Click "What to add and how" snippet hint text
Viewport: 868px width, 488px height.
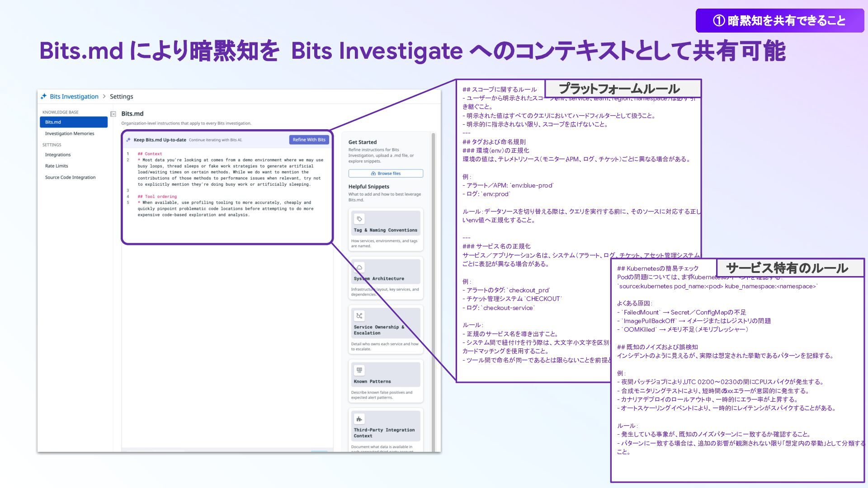click(385, 197)
